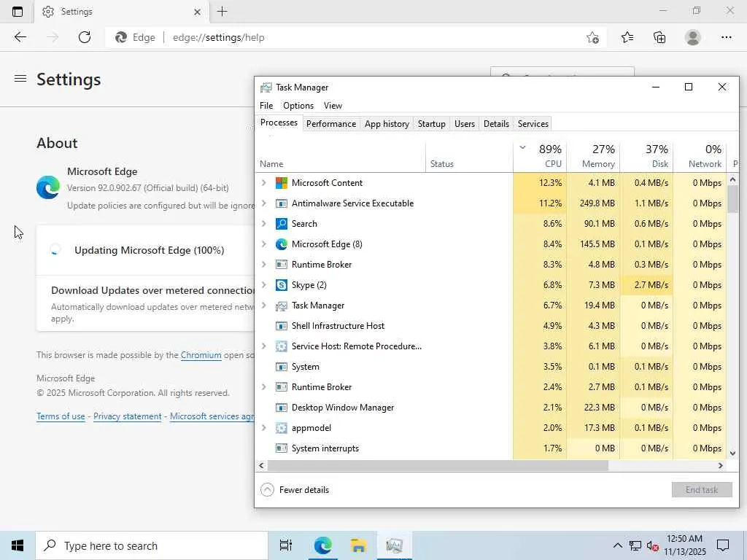Open the Options menu in Task Manager

pos(298,106)
